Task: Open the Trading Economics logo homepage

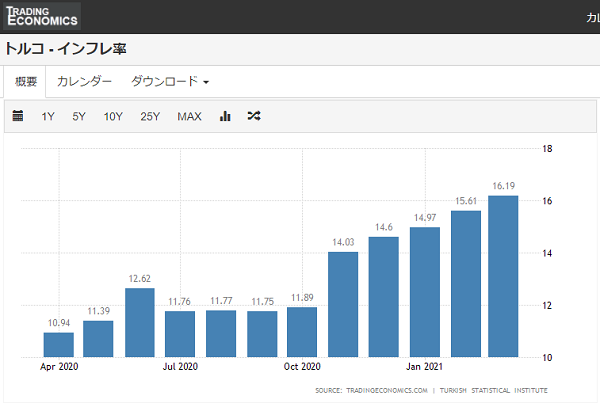Action: [x=42, y=16]
